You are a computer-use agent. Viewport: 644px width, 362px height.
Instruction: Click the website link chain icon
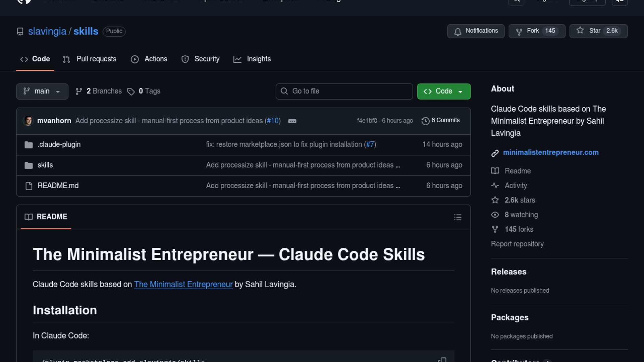[x=495, y=153]
